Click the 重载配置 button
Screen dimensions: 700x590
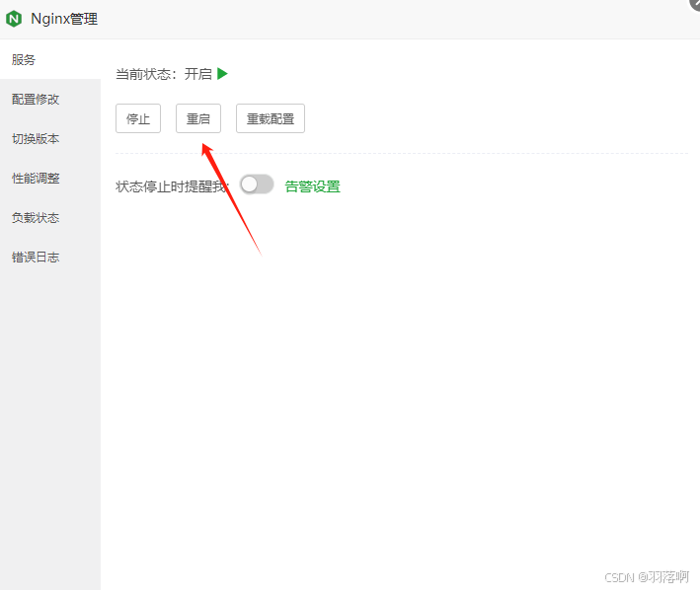pos(271,118)
